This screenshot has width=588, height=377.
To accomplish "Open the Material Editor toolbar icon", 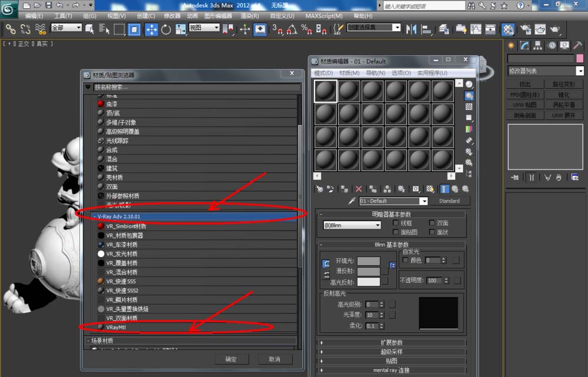I will click(508, 29).
